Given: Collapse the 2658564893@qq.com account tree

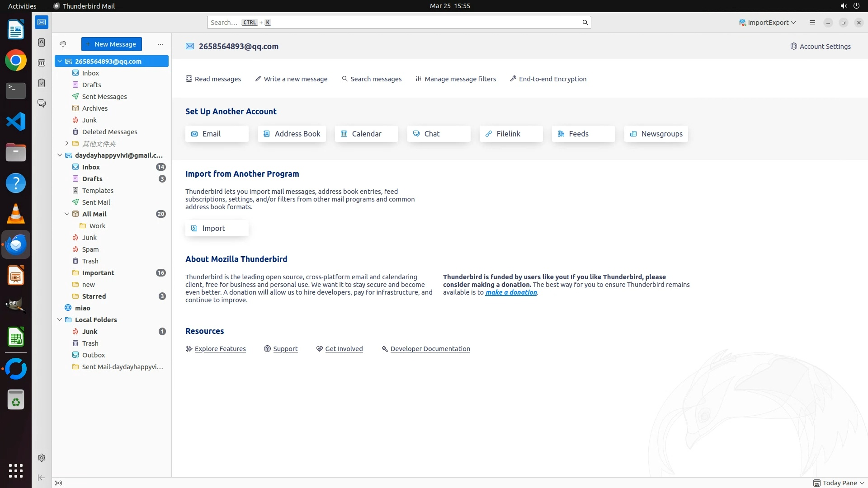Looking at the screenshot, I should [x=60, y=61].
